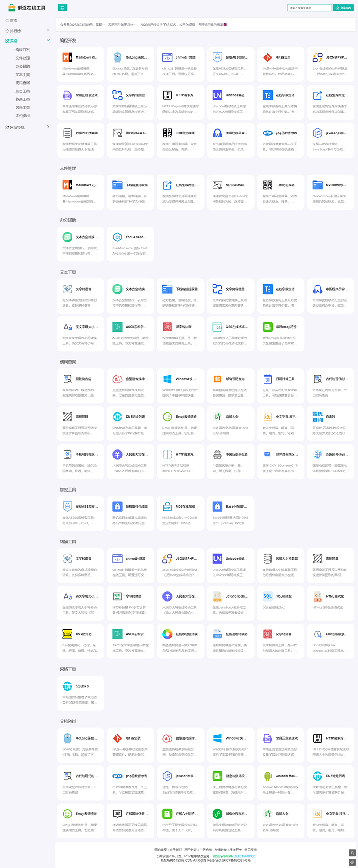Go to 首页 in the sidebar

[x=13, y=21]
